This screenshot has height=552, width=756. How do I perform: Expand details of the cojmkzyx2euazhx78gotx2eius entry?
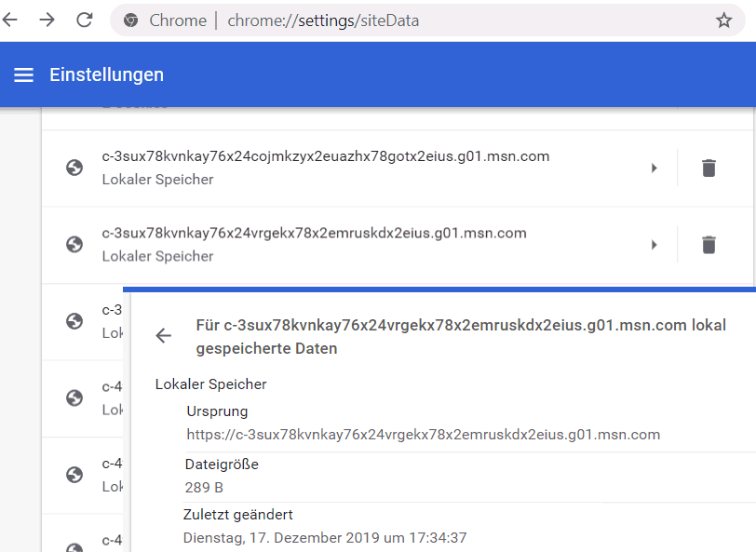[x=654, y=168]
